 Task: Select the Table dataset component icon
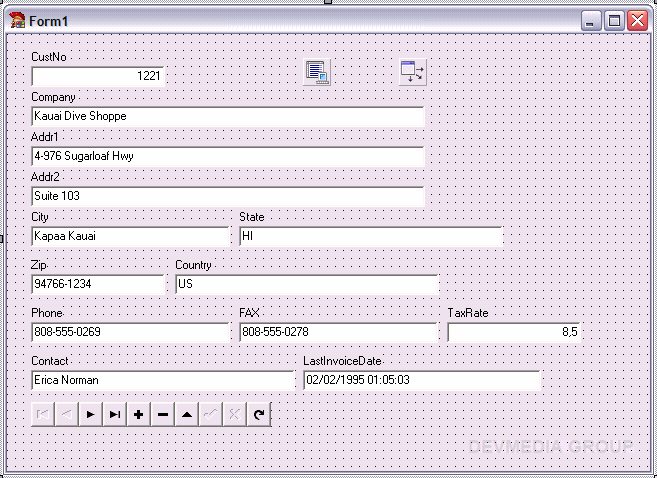tap(318, 72)
